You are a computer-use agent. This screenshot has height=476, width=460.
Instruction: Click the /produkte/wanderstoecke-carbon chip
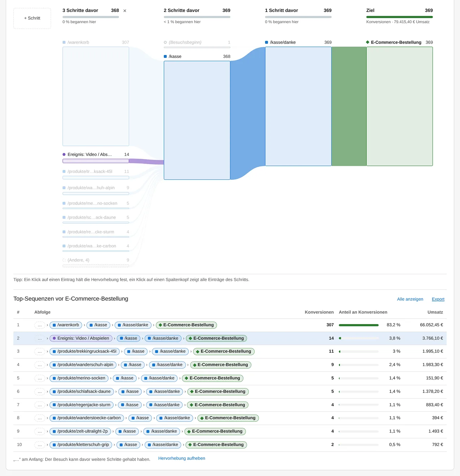pyautogui.click(x=87, y=418)
